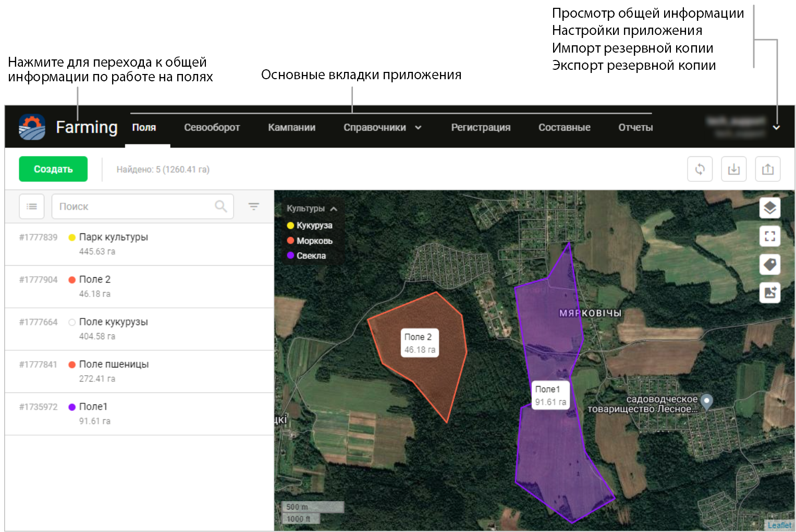Image resolution: width=796 pixels, height=532 pixels.
Task: Select field row Поле 2 in list
Action: [139, 287]
